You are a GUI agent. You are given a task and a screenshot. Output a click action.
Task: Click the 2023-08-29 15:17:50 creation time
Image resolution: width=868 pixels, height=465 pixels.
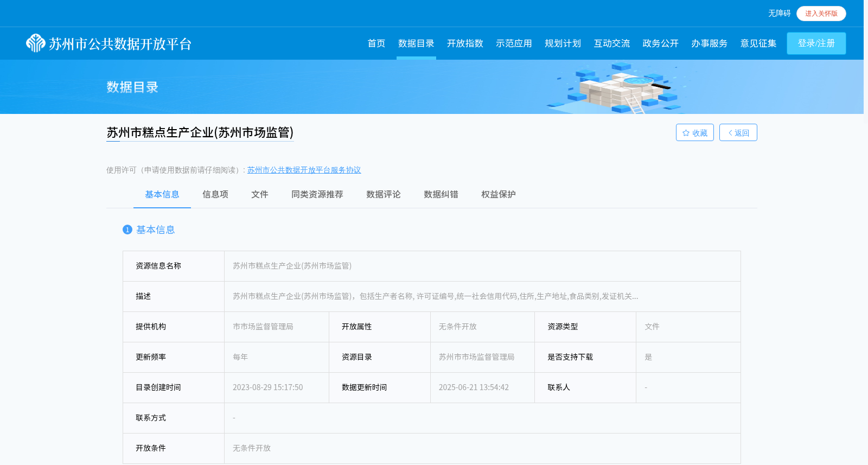tap(268, 387)
